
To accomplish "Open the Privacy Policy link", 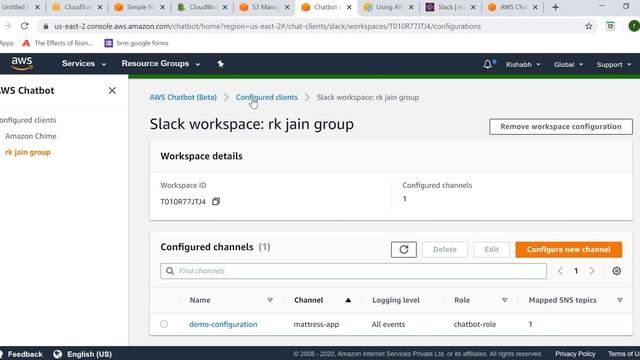I will (575, 354).
